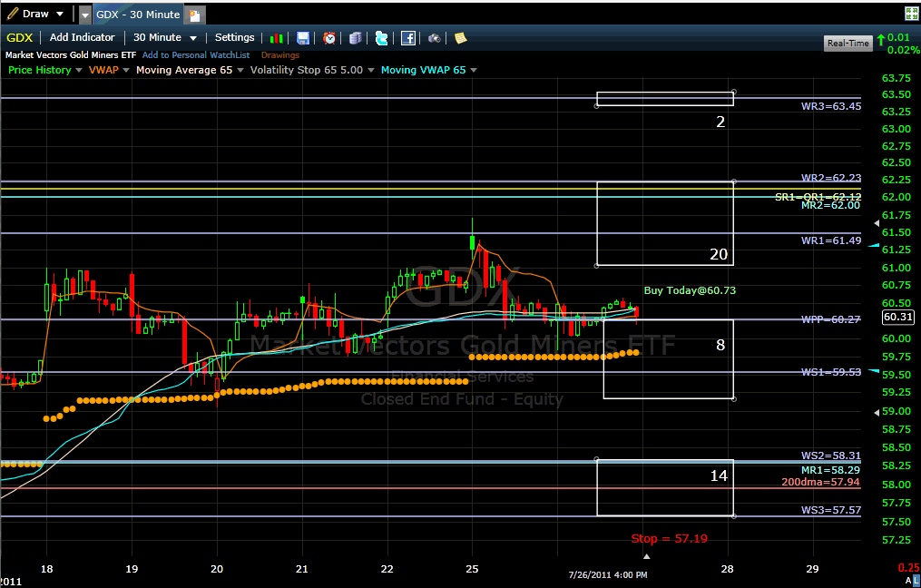Screen dimensions: 921x588
Task: Click the MR2=62.00 level label
Action: [x=831, y=205]
